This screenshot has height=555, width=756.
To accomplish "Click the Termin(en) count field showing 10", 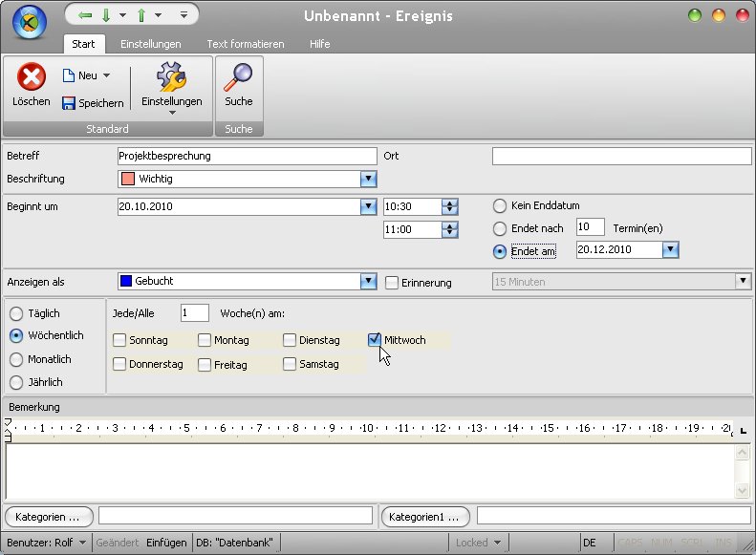I will (x=590, y=227).
